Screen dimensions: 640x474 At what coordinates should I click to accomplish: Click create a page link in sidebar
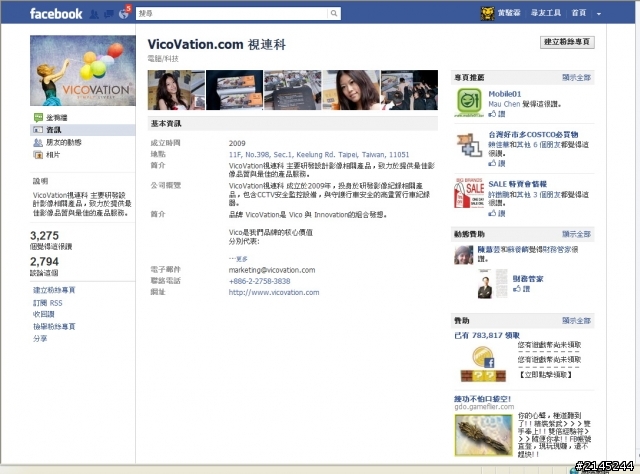(54, 290)
